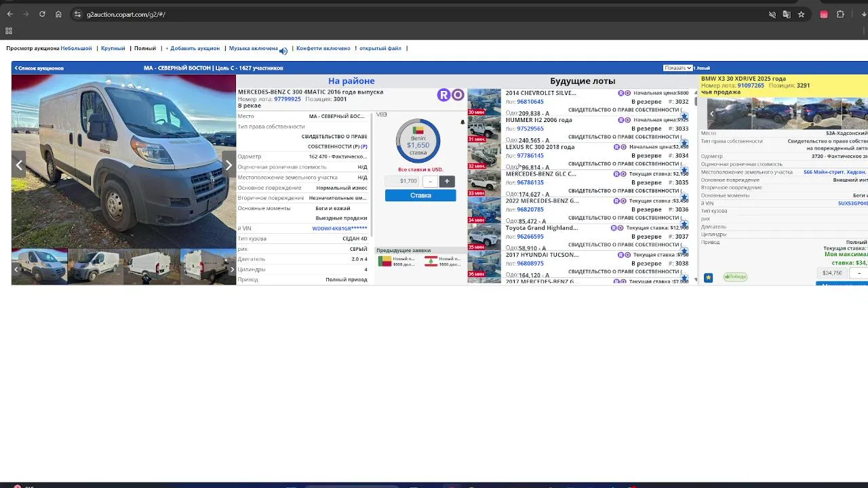
Task: Decrease BMW X3 max bid with minus
Action: [859, 273]
